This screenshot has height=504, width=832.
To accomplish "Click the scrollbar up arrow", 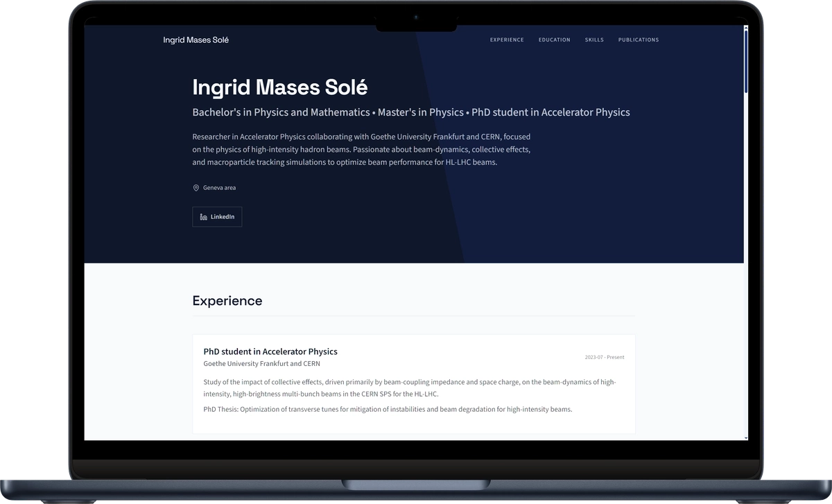I will point(746,28).
